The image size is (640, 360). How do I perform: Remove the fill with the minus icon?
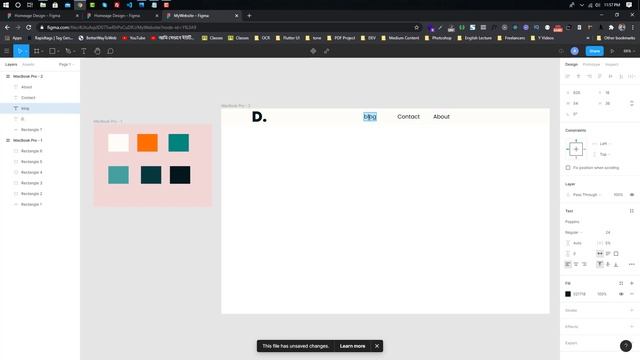pos(631,294)
